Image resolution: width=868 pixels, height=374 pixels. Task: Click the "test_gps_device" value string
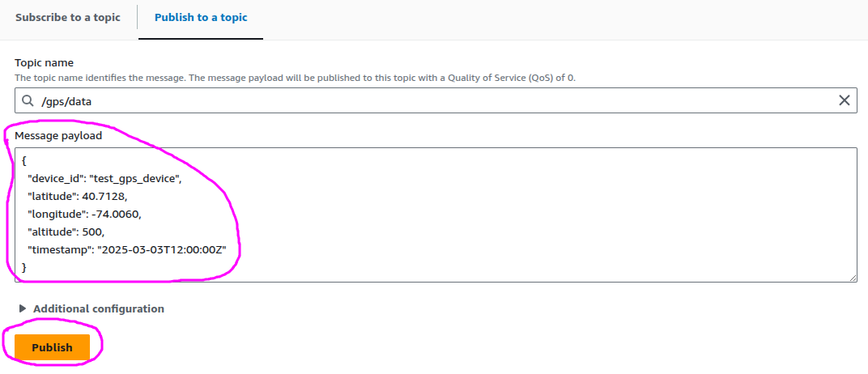[x=135, y=179]
